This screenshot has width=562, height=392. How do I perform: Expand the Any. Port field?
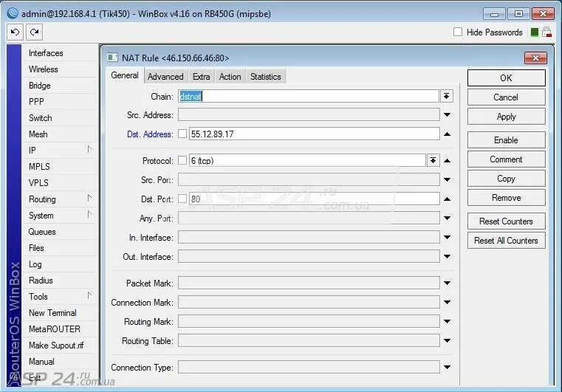447,218
